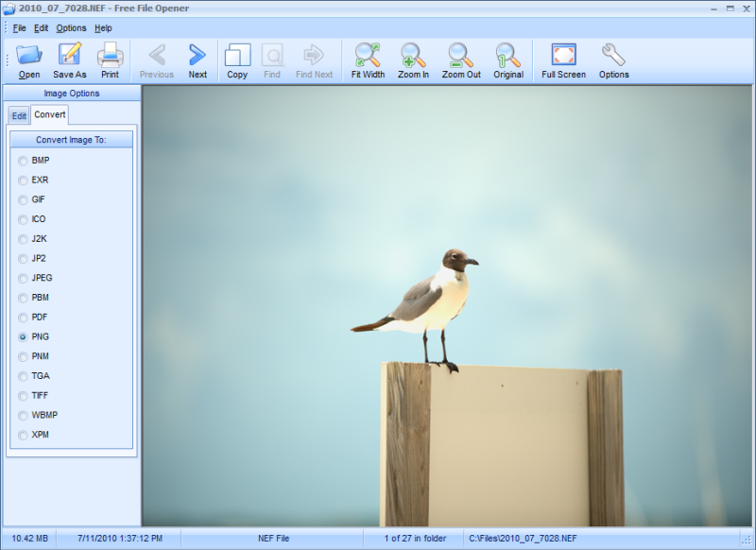This screenshot has width=756, height=550.
Task: Select TIFF as the output format
Action: click(x=23, y=396)
